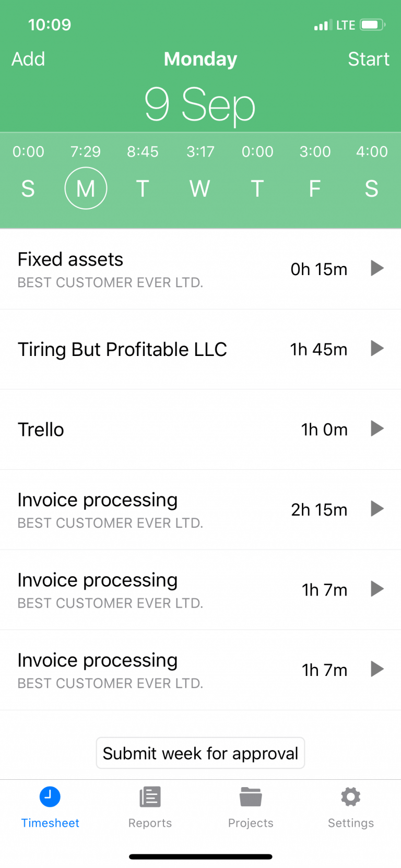This screenshot has height=868, width=401.
Task: Tap Add to create a time entry
Action: coord(28,59)
